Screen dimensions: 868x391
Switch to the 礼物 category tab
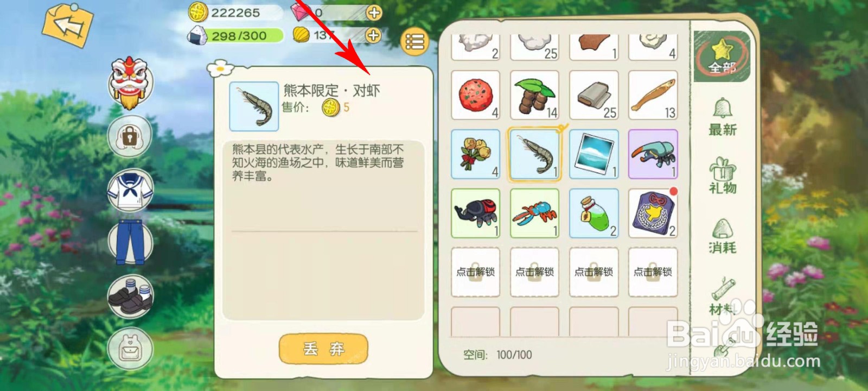click(723, 176)
